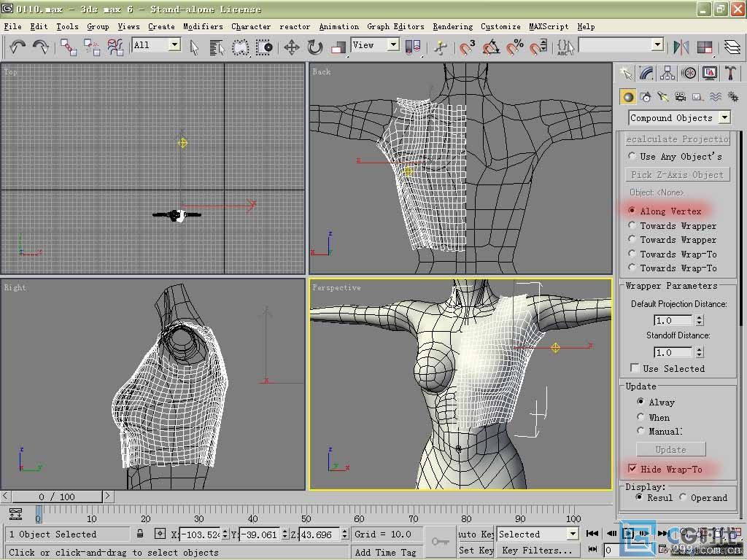Uncheck the Hide Wrap-To checkbox
Viewport: 747px width, 560px height.
(632, 469)
